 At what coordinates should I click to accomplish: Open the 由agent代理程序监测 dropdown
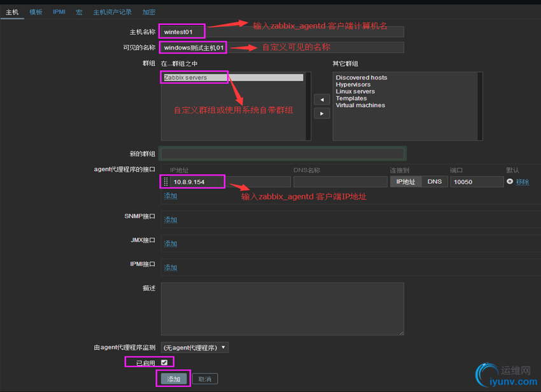195,347
